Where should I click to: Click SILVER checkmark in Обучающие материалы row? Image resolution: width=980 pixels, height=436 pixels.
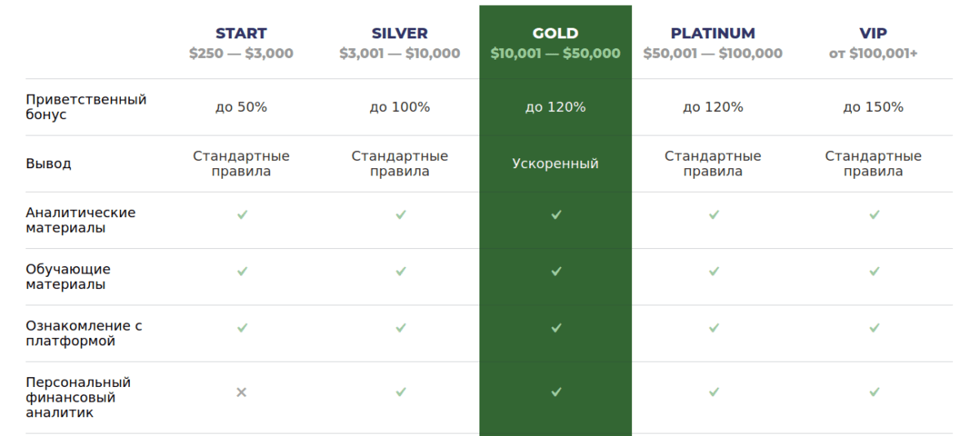pyautogui.click(x=400, y=271)
